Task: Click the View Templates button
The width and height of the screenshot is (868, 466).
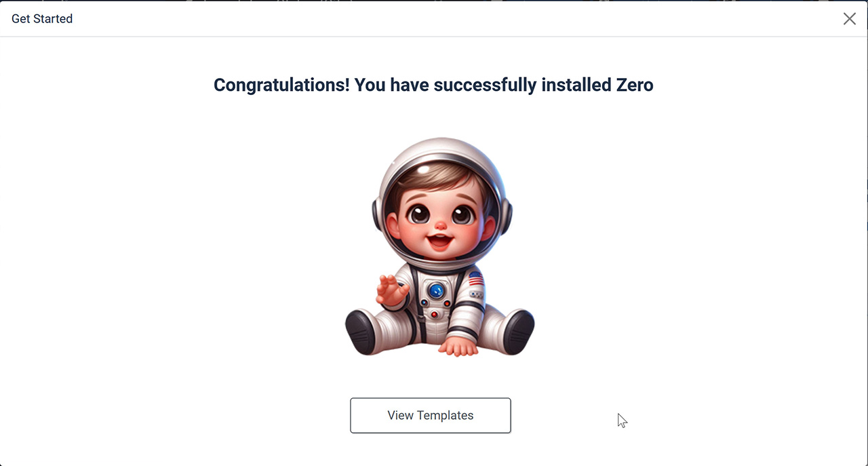Action: click(x=430, y=415)
